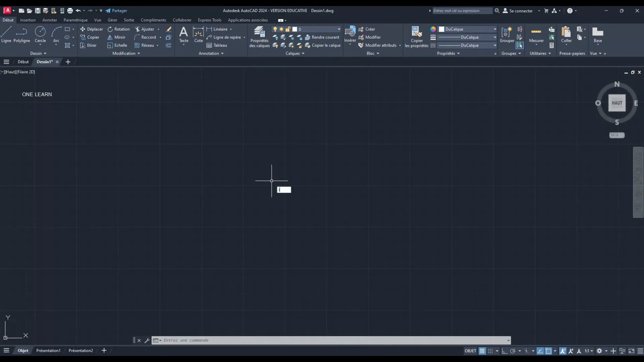Select the Polyligne tool
Screen dimensions: 644x362
(x=22, y=35)
